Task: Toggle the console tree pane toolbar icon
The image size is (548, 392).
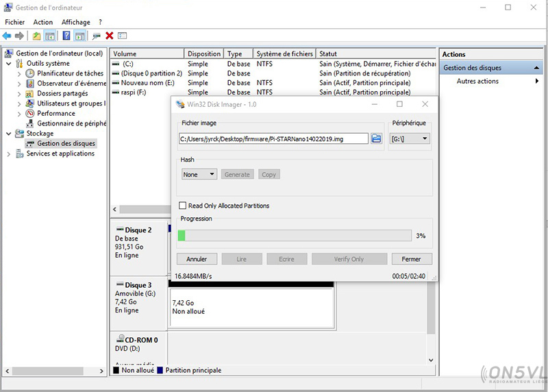Action: click(x=50, y=36)
